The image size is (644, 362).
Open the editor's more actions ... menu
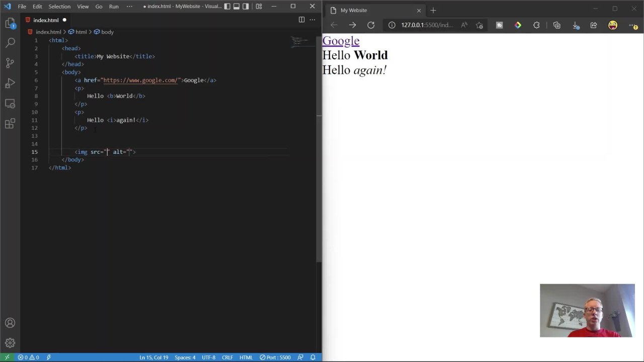[x=312, y=20]
